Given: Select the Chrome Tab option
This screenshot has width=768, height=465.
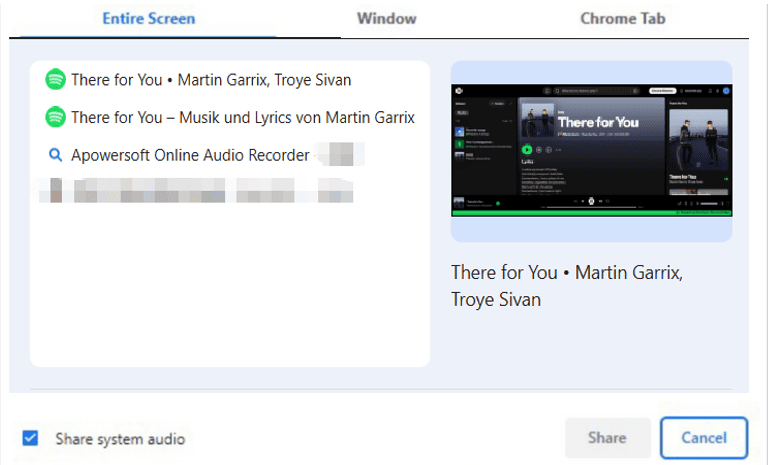Looking at the screenshot, I should point(623,19).
